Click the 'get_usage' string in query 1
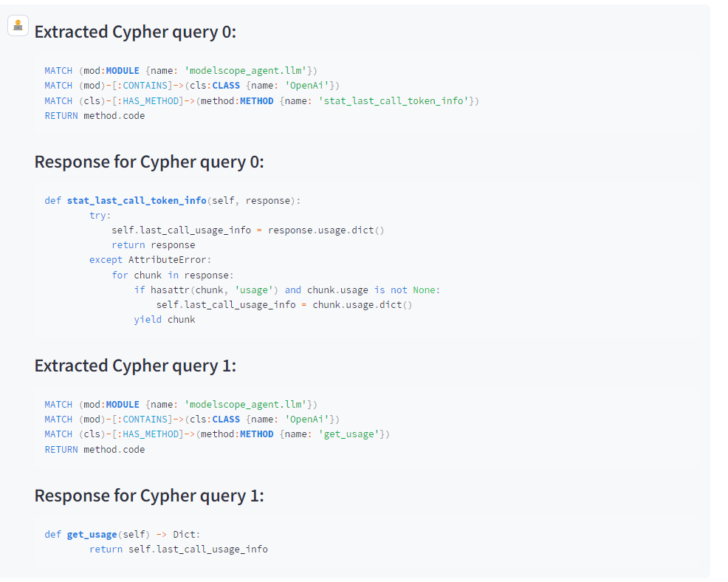 click(348, 434)
